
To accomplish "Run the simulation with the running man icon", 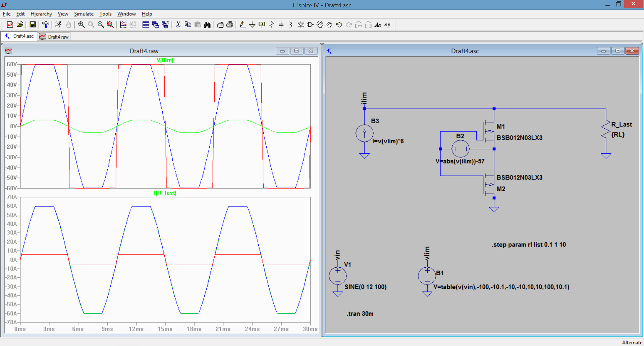I will click(58, 24).
